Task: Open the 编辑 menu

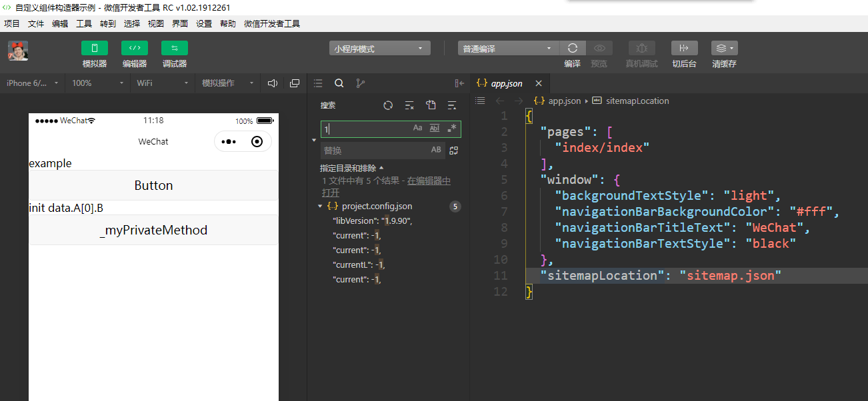Action: pos(60,23)
